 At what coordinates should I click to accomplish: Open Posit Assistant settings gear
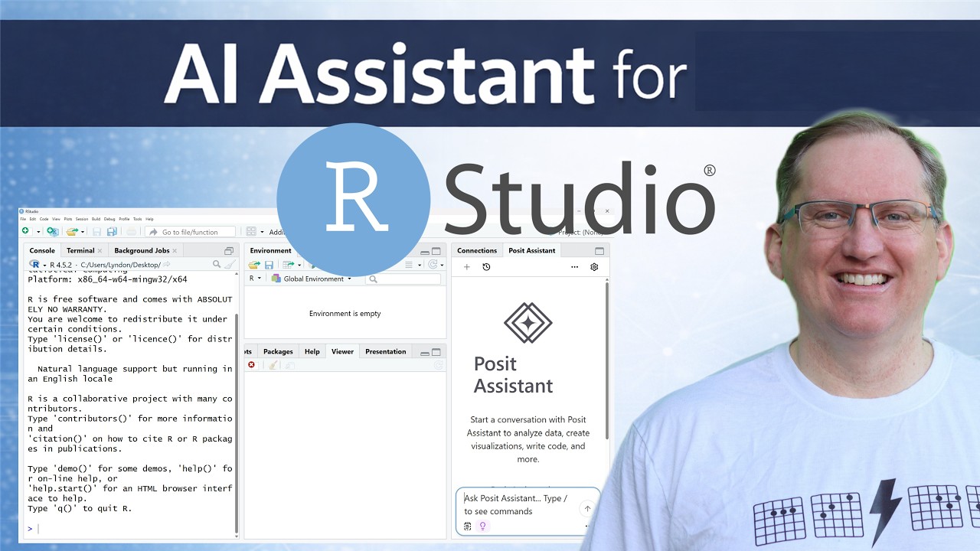[594, 267]
